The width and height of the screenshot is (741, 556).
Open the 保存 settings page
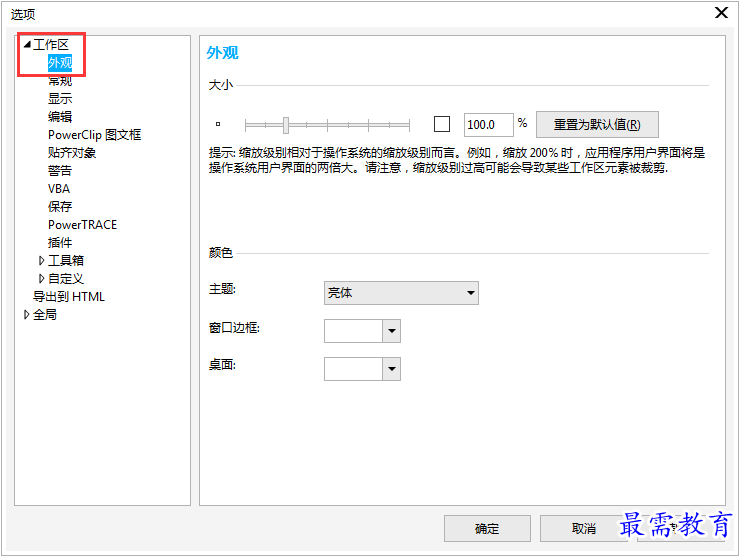pos(60,206)
